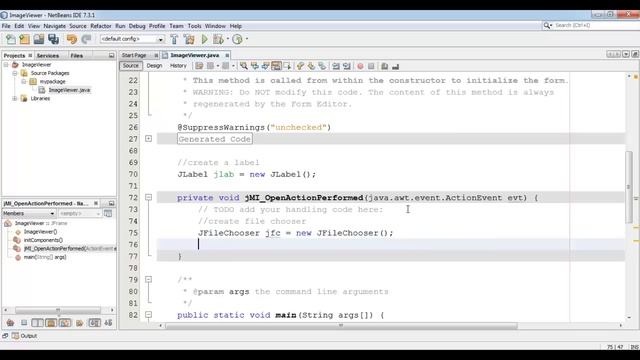Image resolution: width=640 pixels, height=360 pixels.
Task: Click the New File toolbar icon
Action: 11,39
